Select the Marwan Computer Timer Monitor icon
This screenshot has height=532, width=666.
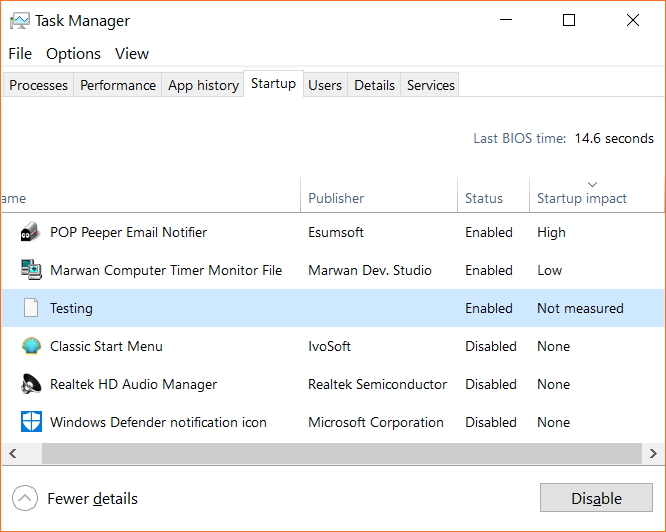[x=31, y=270]
